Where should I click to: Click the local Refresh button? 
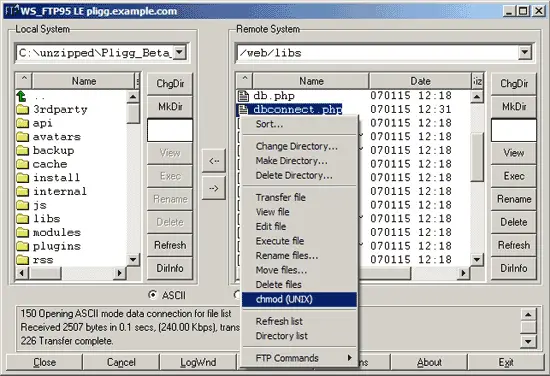tap(170, 245)
